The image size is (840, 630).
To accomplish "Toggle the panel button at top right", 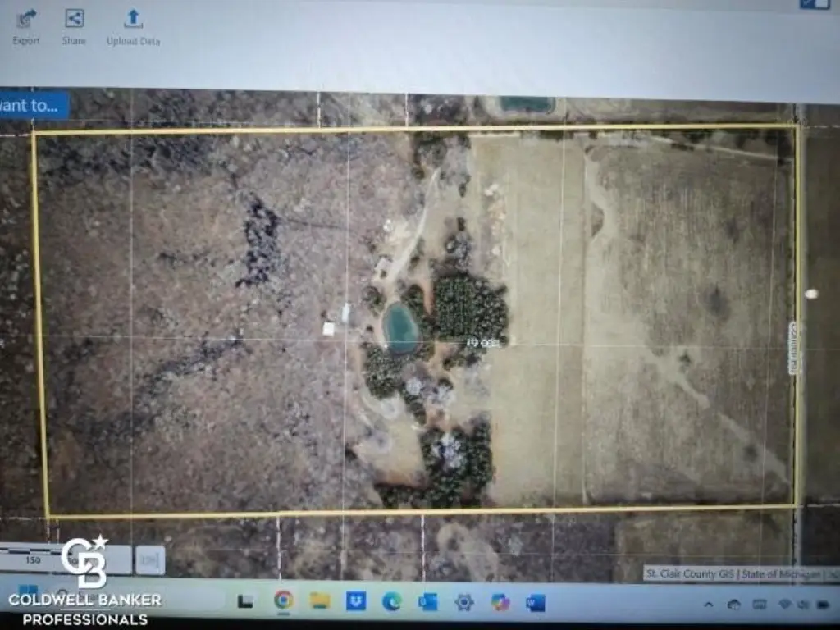I will 815,3.
